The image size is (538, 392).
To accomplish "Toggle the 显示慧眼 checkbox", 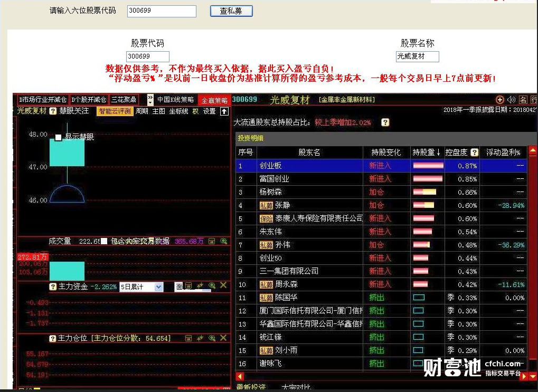I will [58, 138].
